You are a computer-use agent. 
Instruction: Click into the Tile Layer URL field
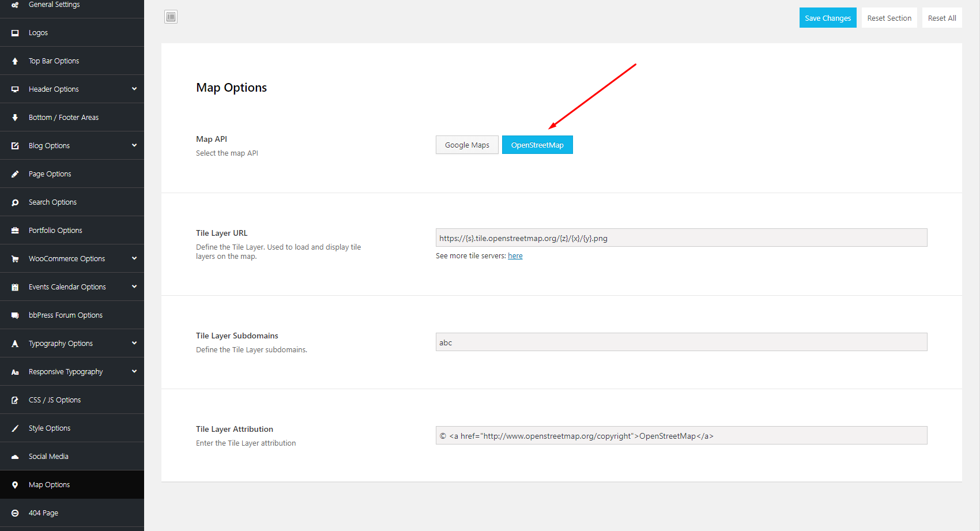tap(681, 238)
